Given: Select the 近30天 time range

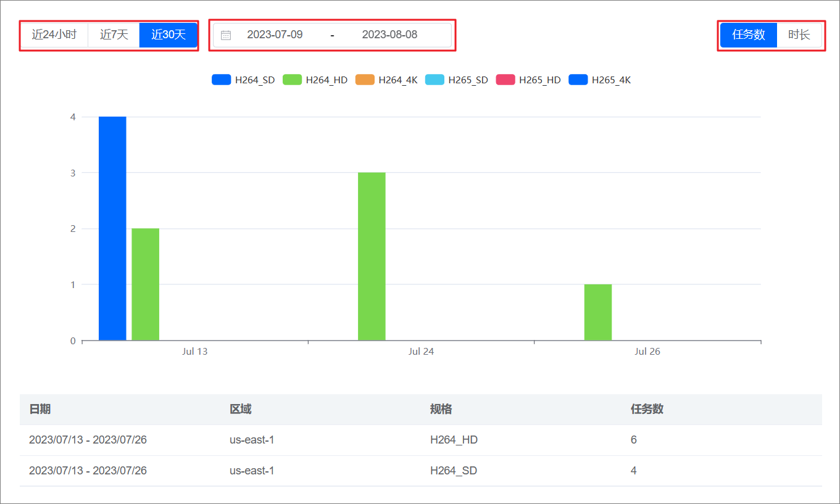Looking at the screenshot, I should click(x=168, y=35).
